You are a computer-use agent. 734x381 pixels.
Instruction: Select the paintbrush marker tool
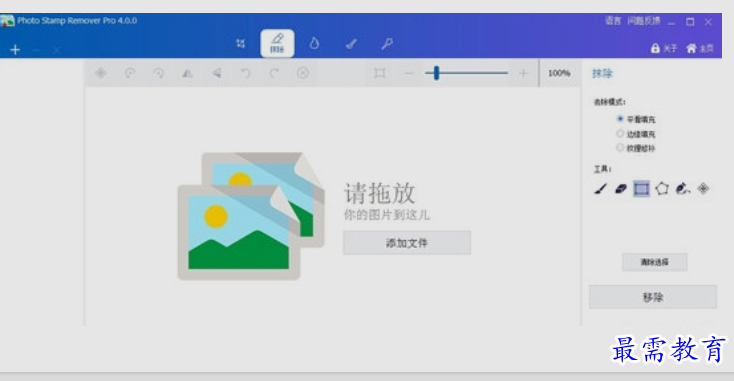pos(601,189)
